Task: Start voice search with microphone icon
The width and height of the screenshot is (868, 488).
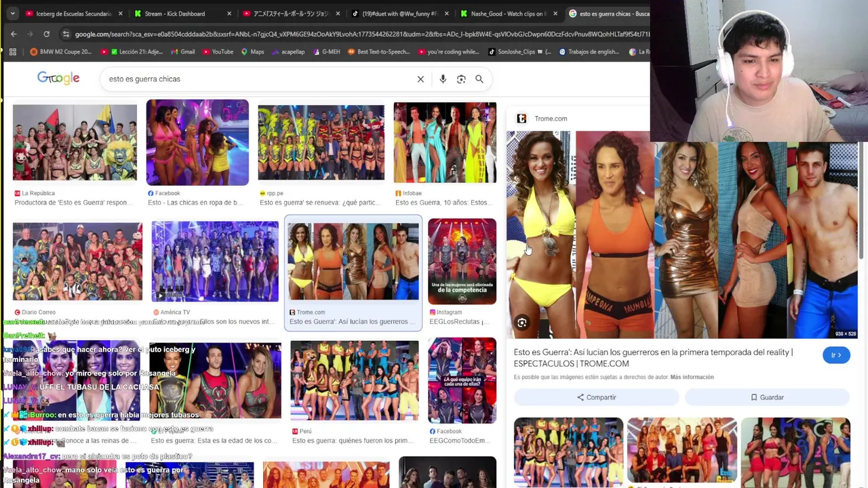Action: (443, 79)
